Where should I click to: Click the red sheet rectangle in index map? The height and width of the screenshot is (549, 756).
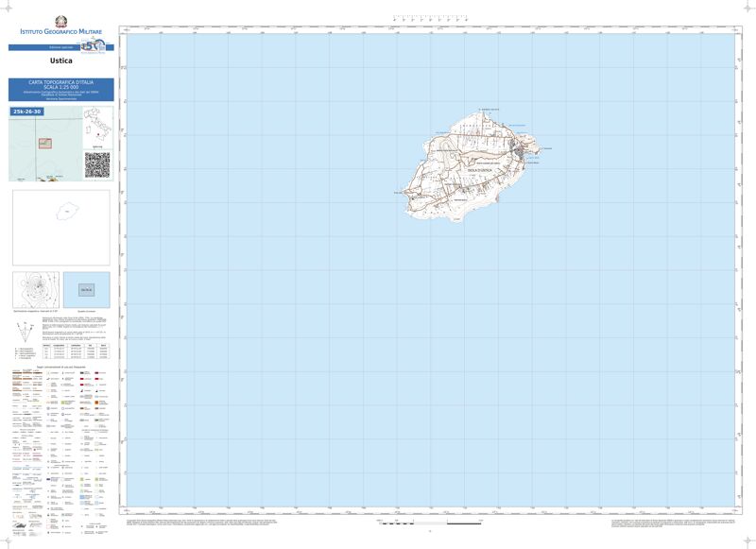click(43, 144)
